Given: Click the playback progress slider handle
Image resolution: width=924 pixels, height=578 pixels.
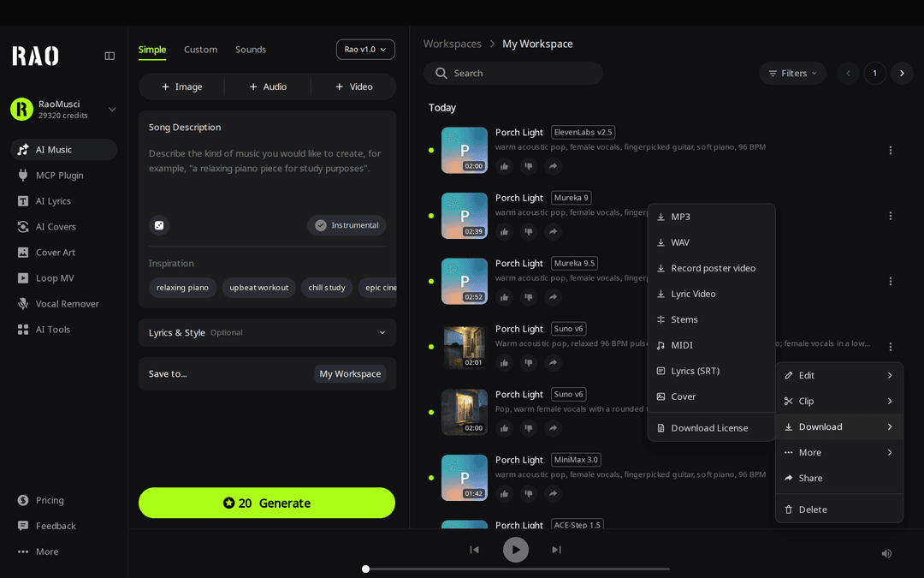Looking at the screenshot, I should (x=366, y=569).
